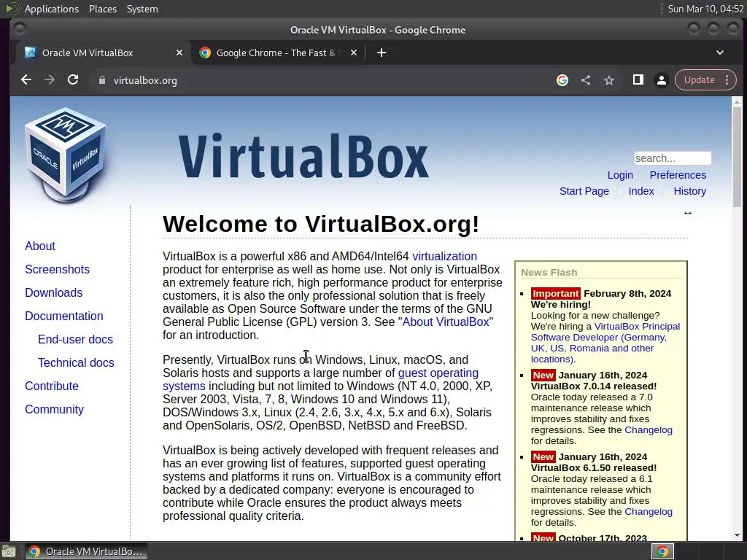The image size is (747, 560).
Task: Open Chrome's three-dot menu
Action: [x=727, y=80]
